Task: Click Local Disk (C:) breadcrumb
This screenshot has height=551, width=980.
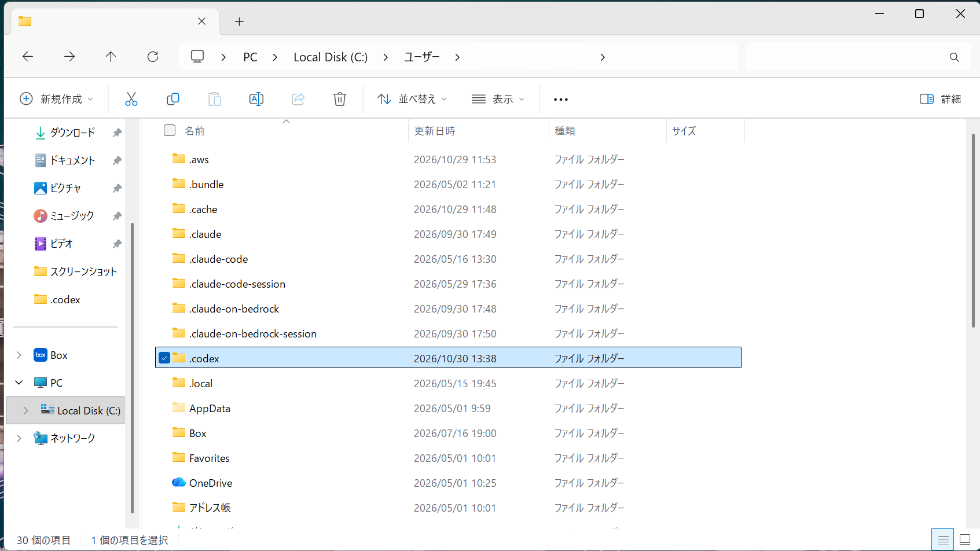Action: click(331, 57)
